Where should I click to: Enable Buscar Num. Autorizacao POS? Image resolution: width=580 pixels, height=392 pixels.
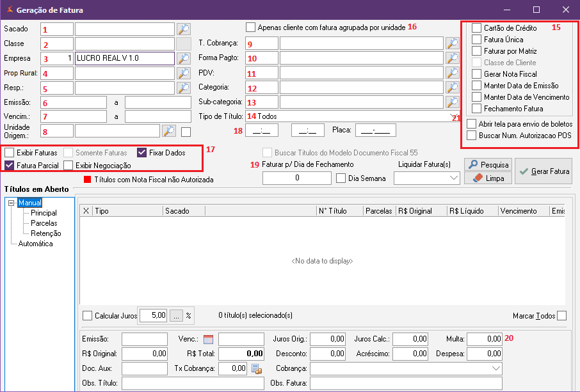click(471, 135)
